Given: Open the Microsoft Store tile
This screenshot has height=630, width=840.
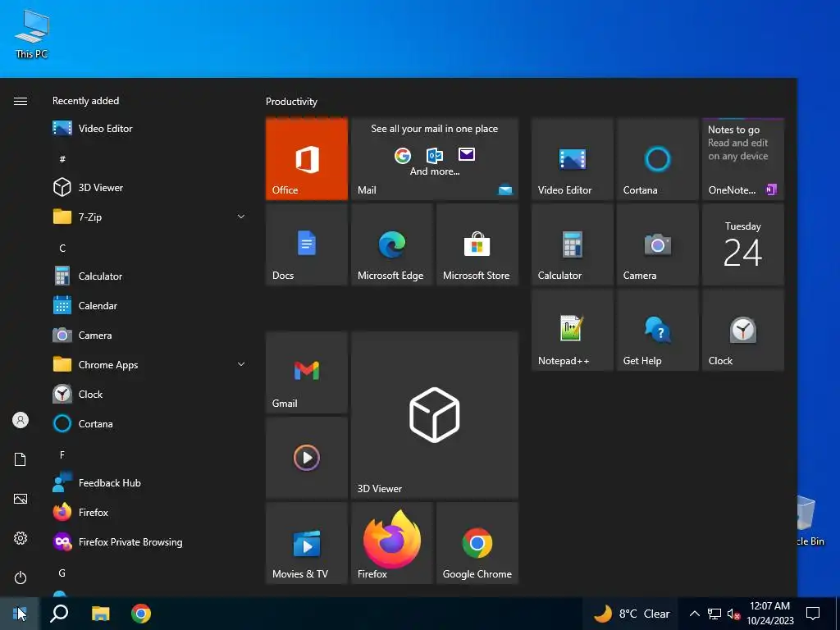Looking at the screenshot, I should (477, 244).
